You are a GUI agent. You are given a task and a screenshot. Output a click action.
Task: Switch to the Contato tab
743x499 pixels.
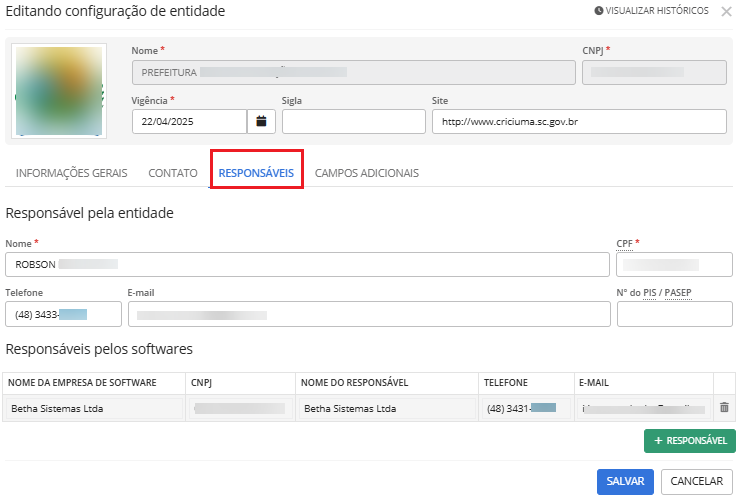(x=173, y=173)
